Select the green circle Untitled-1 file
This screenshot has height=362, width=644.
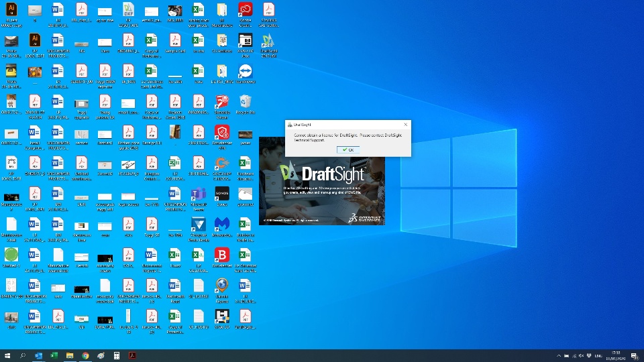(11, 257)
